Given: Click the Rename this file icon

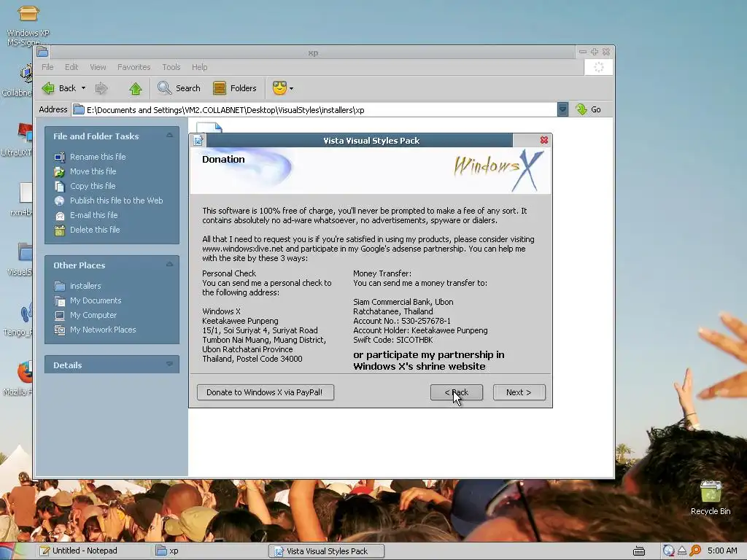Looking at the screenshot, I should point(60,157).
